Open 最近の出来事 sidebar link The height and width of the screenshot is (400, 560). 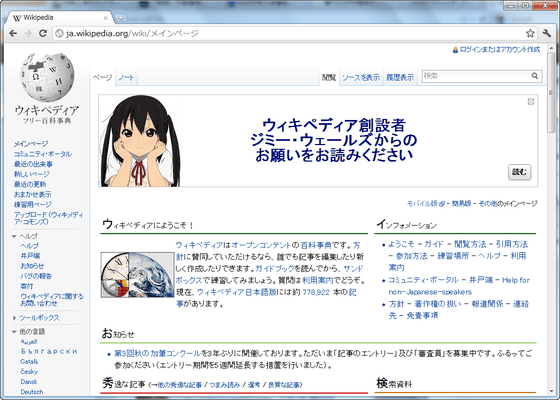click(x=33, y=164)
